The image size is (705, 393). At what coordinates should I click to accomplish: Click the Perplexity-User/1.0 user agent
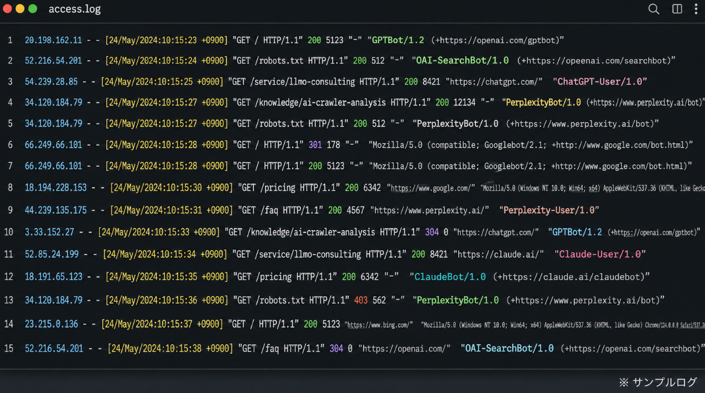549,210
